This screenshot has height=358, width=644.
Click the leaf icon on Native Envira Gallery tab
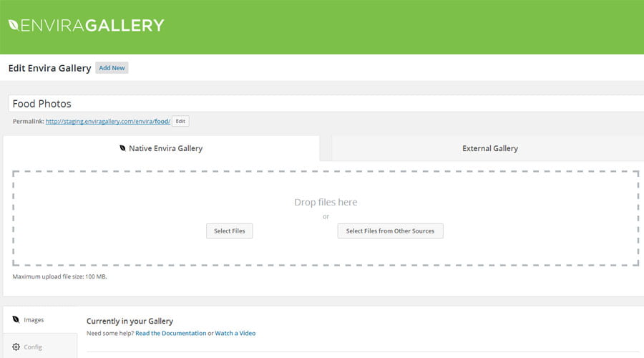(122, 148)
